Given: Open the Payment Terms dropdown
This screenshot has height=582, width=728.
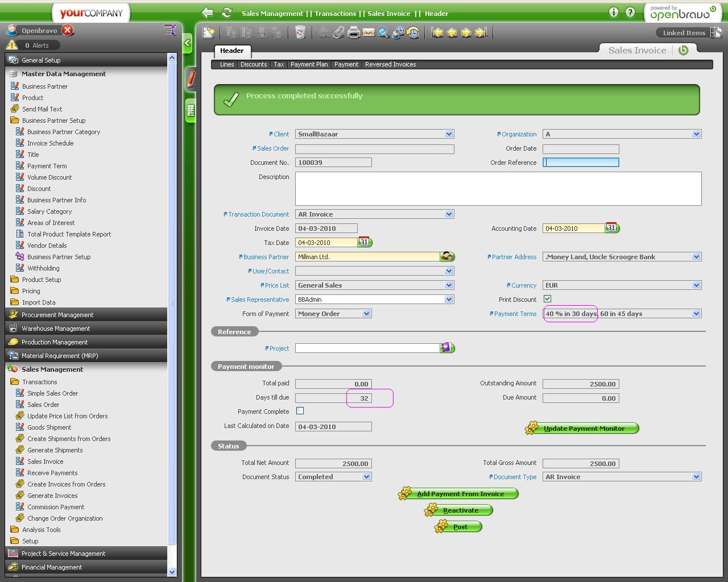Looking at the screenshot, I should [x=696, y=314].
